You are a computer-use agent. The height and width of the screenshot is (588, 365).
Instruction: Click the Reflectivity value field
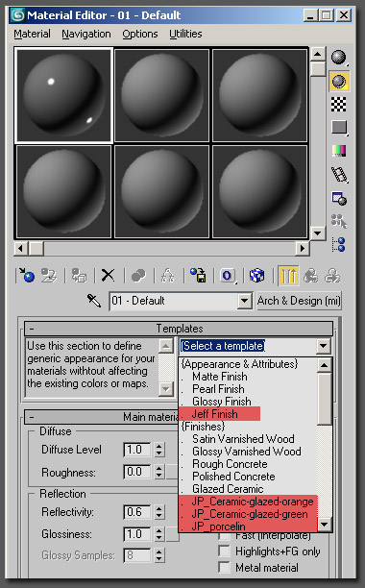(x=136, y=512)
